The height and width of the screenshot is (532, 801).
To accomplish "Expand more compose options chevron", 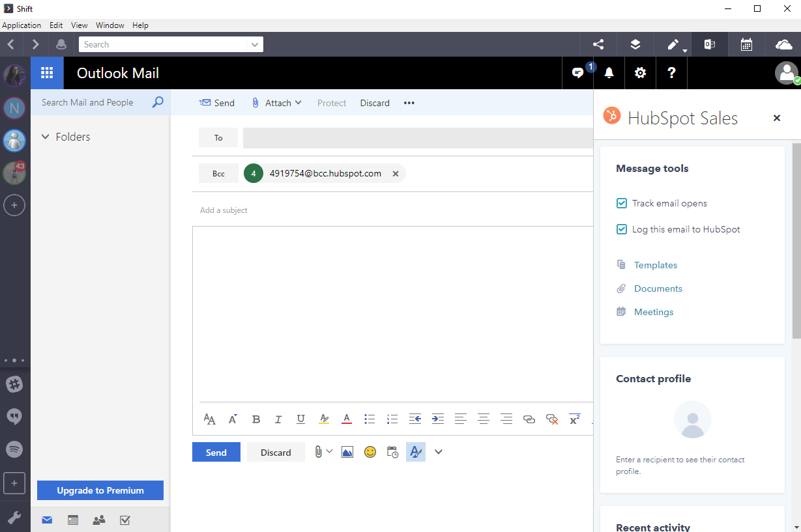I will [x=439, y=452].
